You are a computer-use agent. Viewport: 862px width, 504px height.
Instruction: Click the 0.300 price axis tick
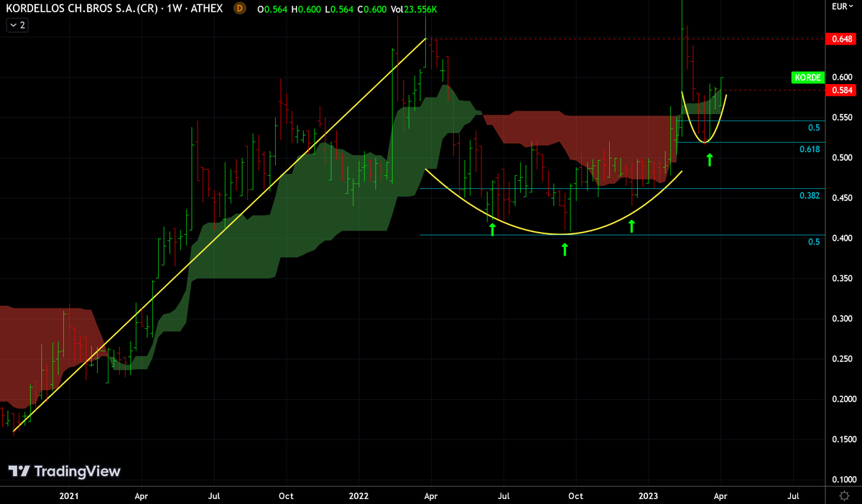[x=842, y=319]
